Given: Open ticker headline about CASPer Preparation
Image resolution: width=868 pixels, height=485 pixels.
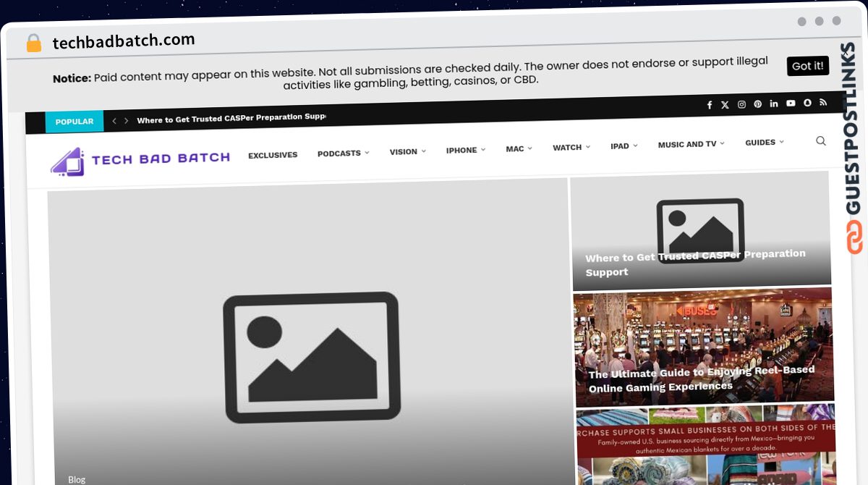Looking at the screenshot, I should [231, 119].
